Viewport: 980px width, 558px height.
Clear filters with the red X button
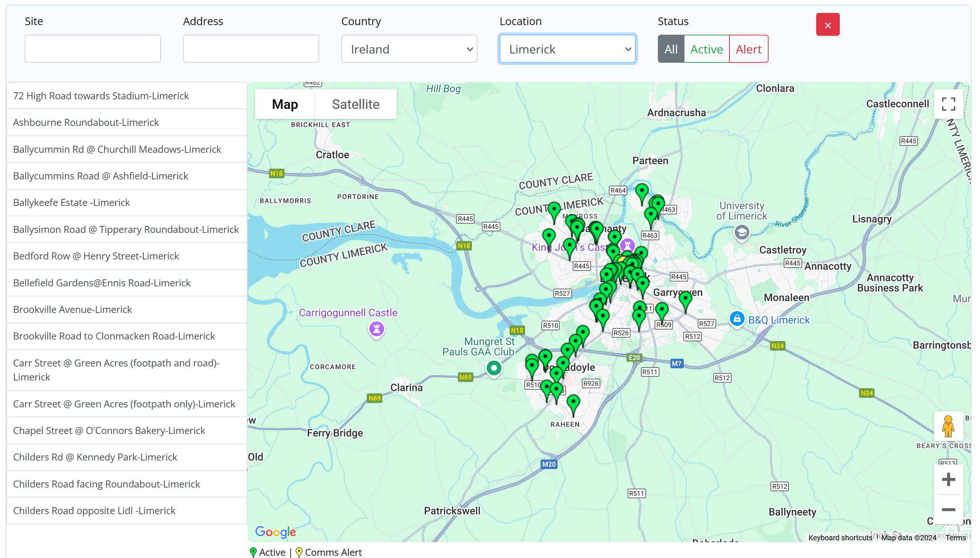(x=827, y=24)
